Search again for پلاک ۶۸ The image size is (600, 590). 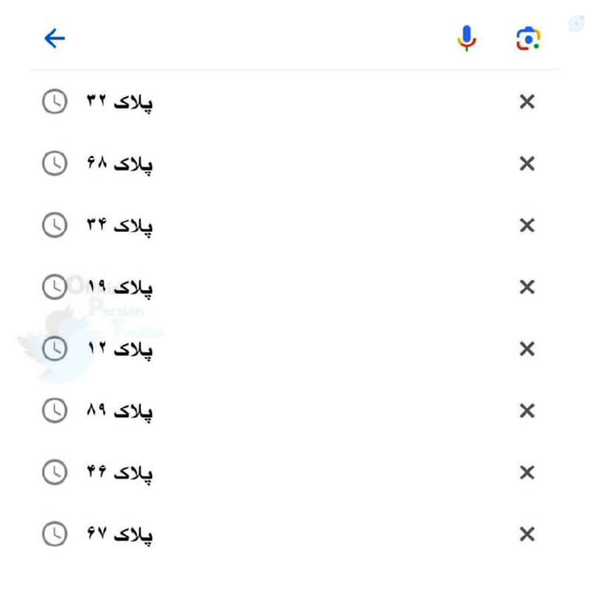(119, 164)
